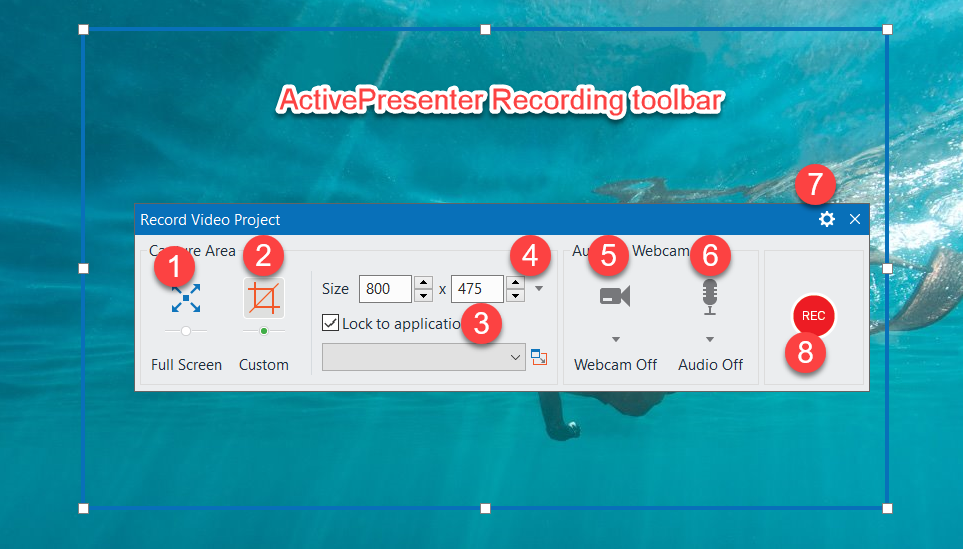Click the height field showing 475
The height and width of the screenshot is (549, 963).
click(x=477, y=289)
